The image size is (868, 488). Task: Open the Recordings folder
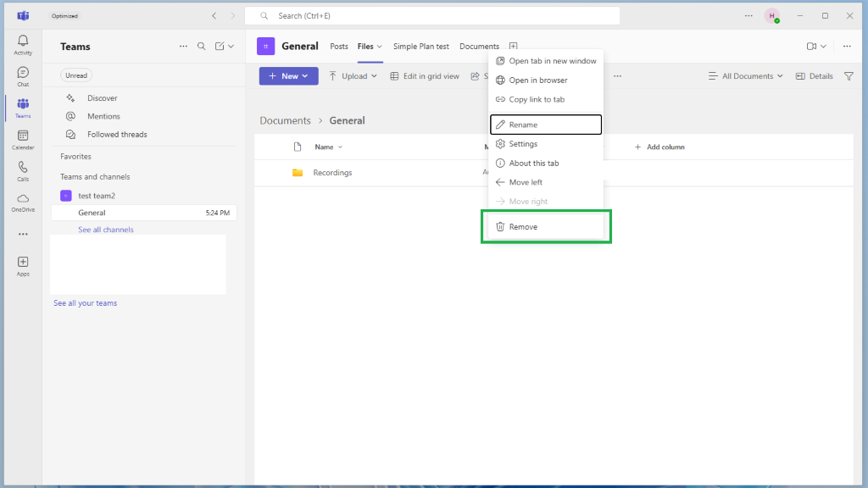pos(332,173)
